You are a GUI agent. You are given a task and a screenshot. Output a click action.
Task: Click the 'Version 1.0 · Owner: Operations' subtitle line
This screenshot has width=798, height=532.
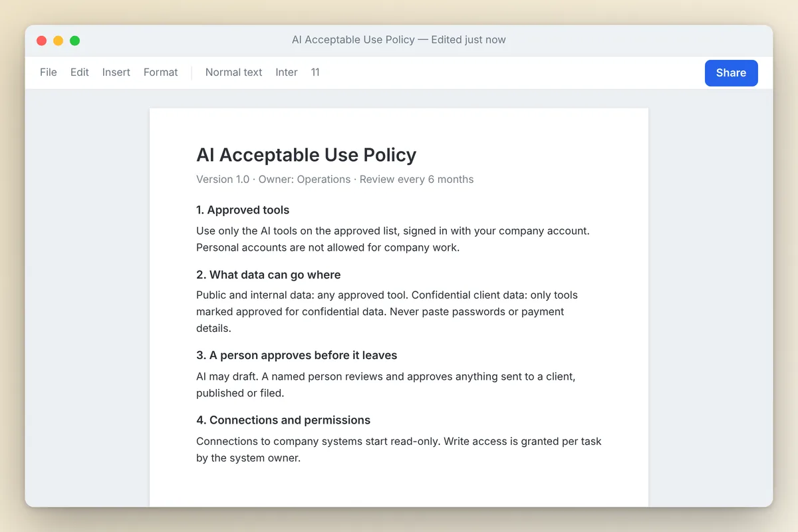(x=335, y=180)
